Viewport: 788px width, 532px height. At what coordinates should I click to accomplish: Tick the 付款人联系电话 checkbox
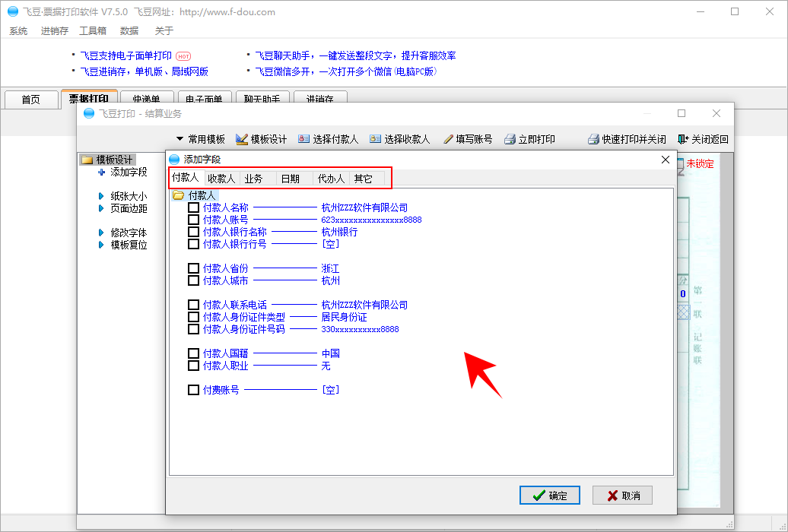click(x=194, y=305)
